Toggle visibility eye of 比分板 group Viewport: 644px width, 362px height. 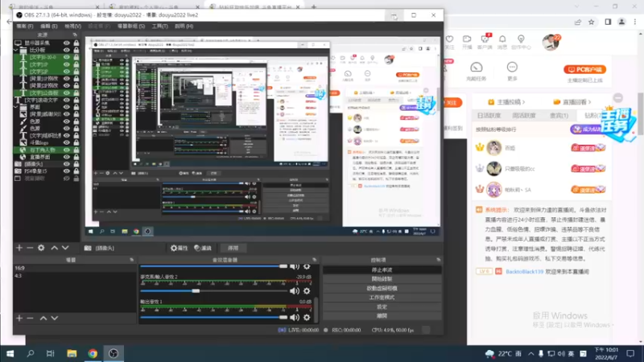[67, 50]
